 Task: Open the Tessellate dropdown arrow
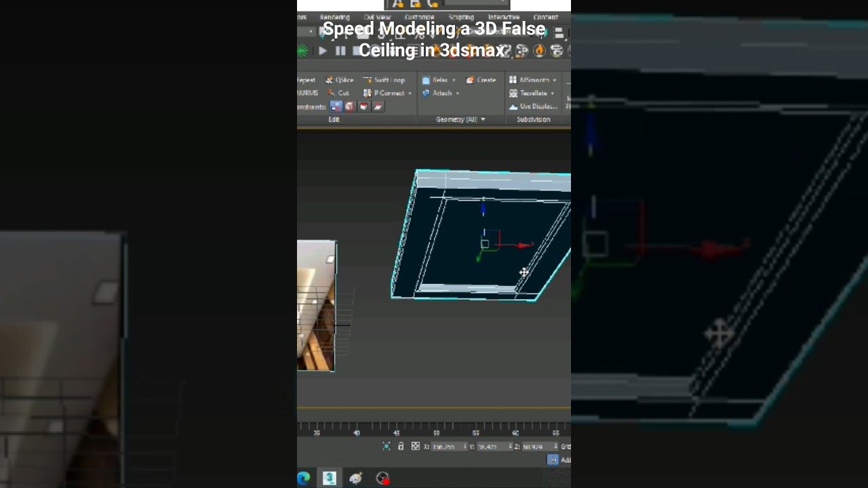(x=553, y=94)
